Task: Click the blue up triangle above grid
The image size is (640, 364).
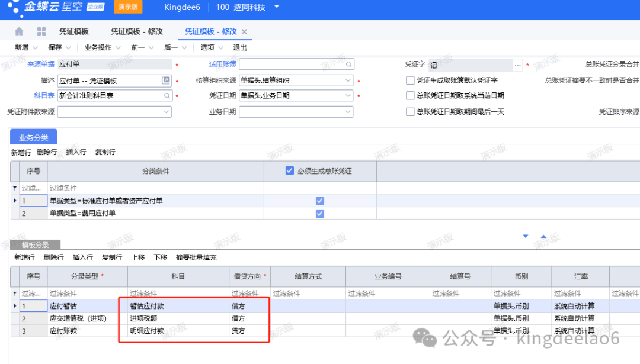Action: point(543,237)
